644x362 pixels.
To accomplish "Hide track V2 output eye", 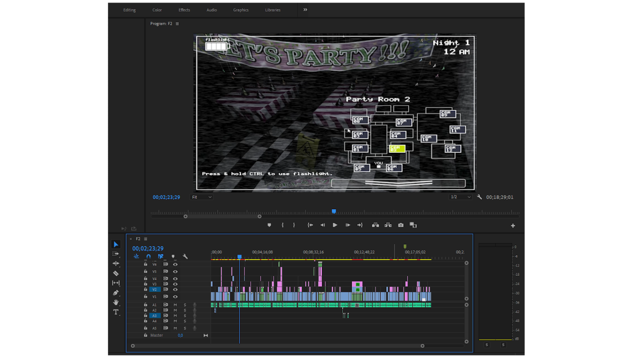I will 175,290.
